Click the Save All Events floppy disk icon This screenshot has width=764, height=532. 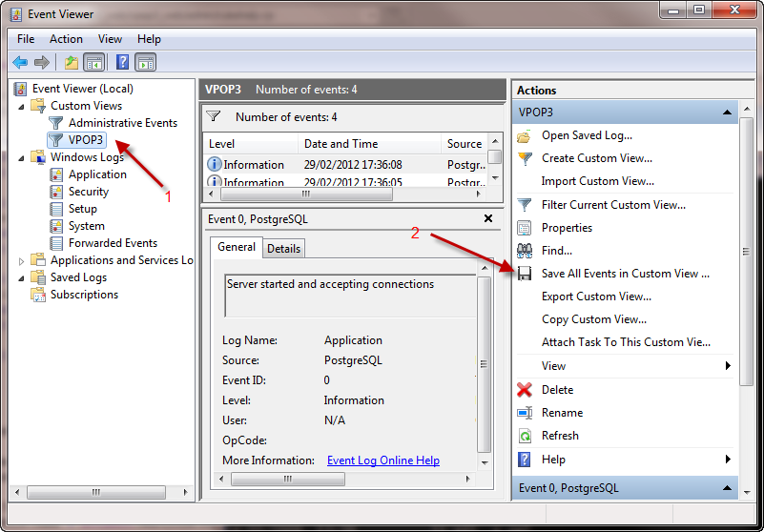click(525, 274)
